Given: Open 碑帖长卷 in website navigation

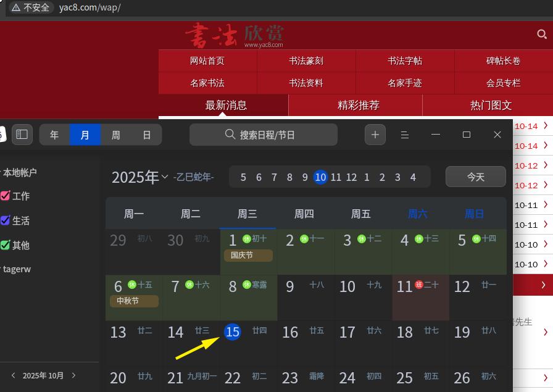Looking at the screenshot, I should pos(504,61).
